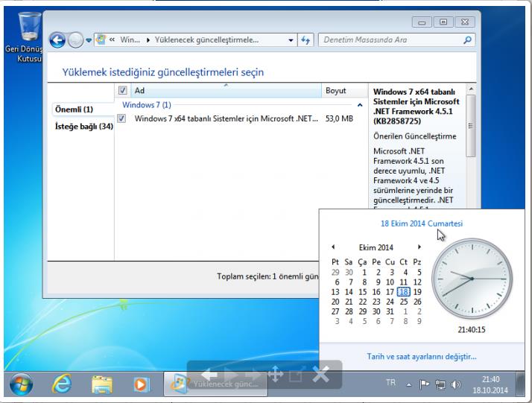
Task: Click the taskbar clock showing 21:40
Action: [x=490, y=384]
